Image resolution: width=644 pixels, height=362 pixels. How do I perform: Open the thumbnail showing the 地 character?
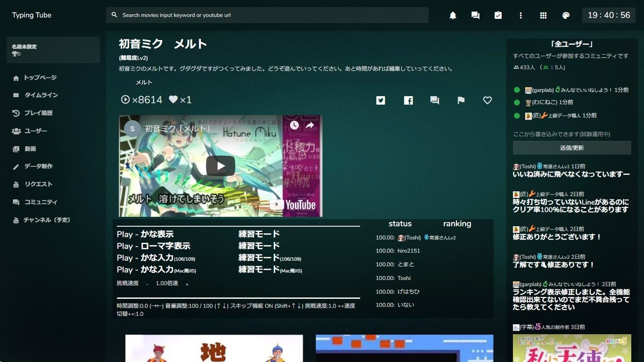coord(214,348)
